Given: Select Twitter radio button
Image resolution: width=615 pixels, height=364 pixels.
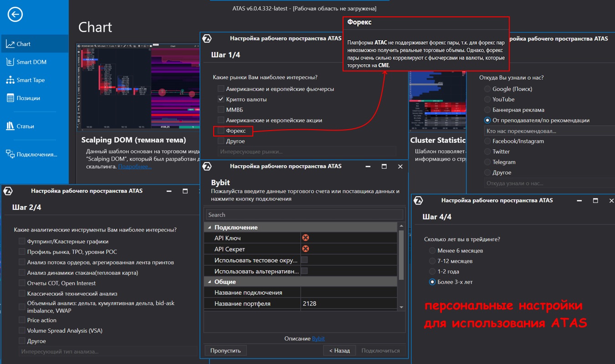Looking at the screenshot, I should tap(487, 152).
